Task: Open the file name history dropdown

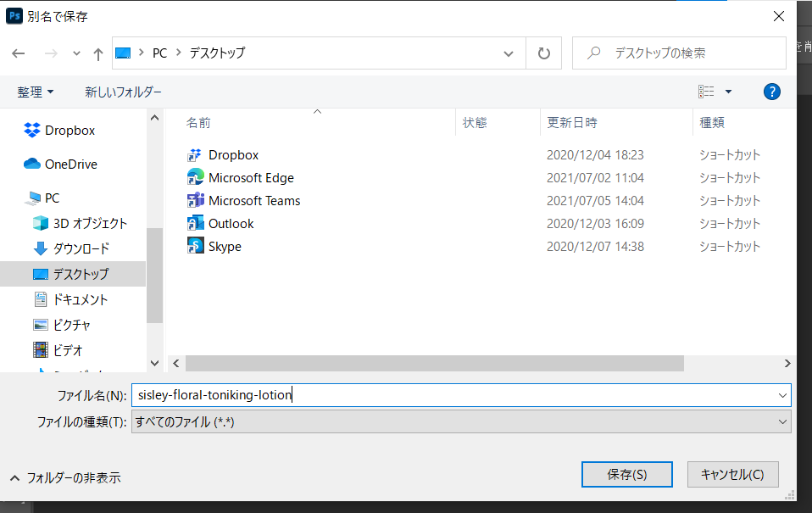Action: coord(782,395)
